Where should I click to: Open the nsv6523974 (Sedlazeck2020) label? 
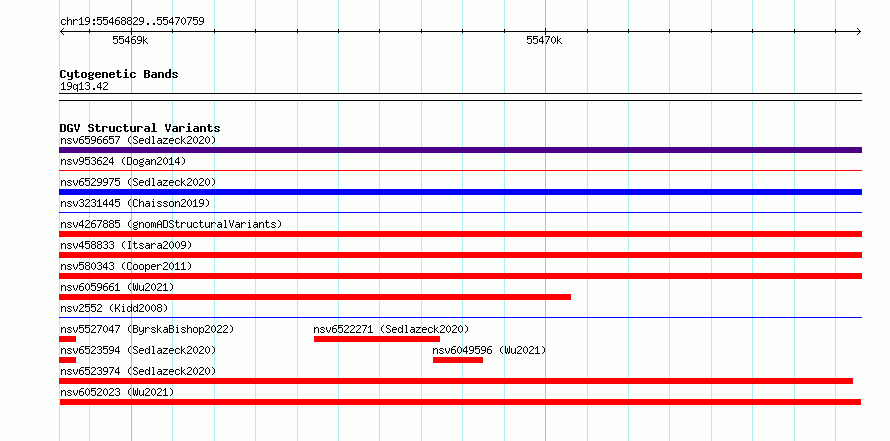138,371
